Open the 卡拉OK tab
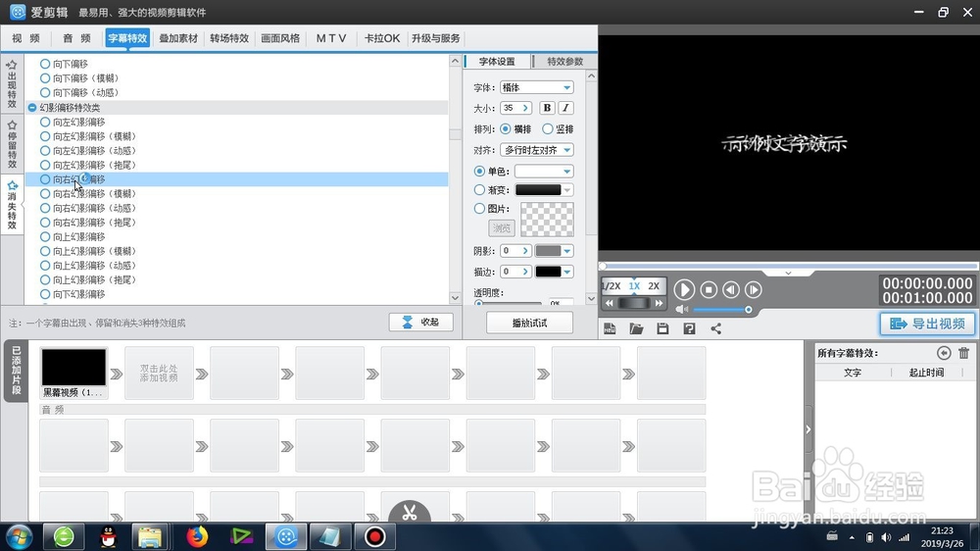This screenshot has width=980, height=551. (x=382, y=38)
